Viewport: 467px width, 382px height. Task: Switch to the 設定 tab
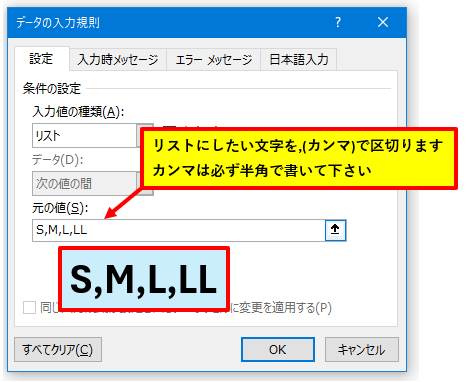pos(41,59)
